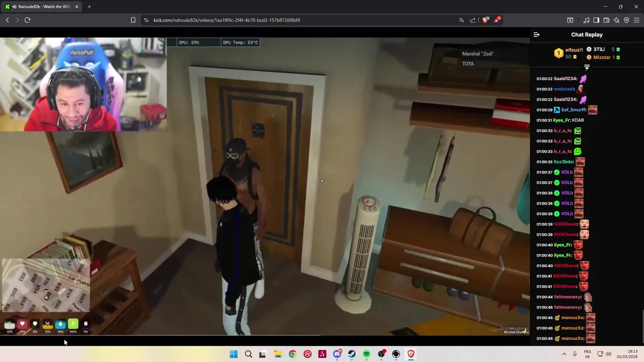Open site settings icon beside the URL
This screenshot has width=644, height=362.
(x=146, y=20)
